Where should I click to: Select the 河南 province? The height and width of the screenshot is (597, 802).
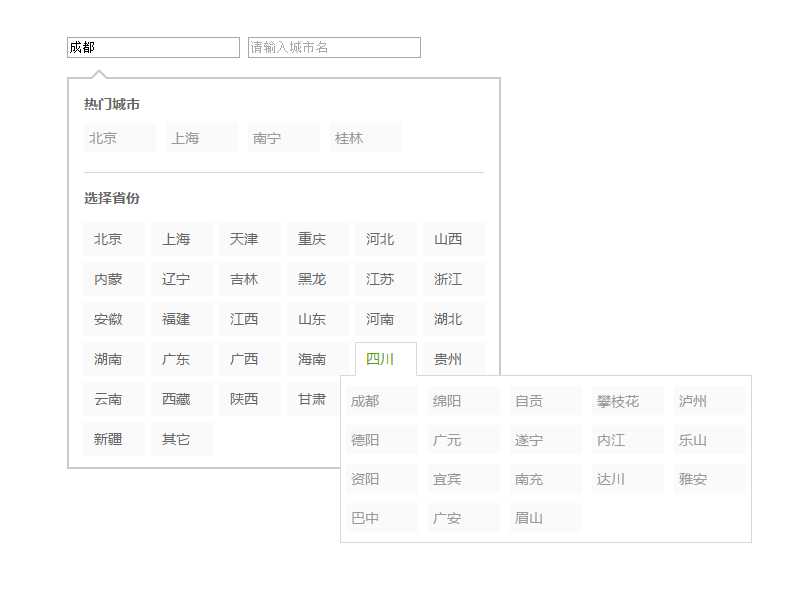(x=386, y=319)
